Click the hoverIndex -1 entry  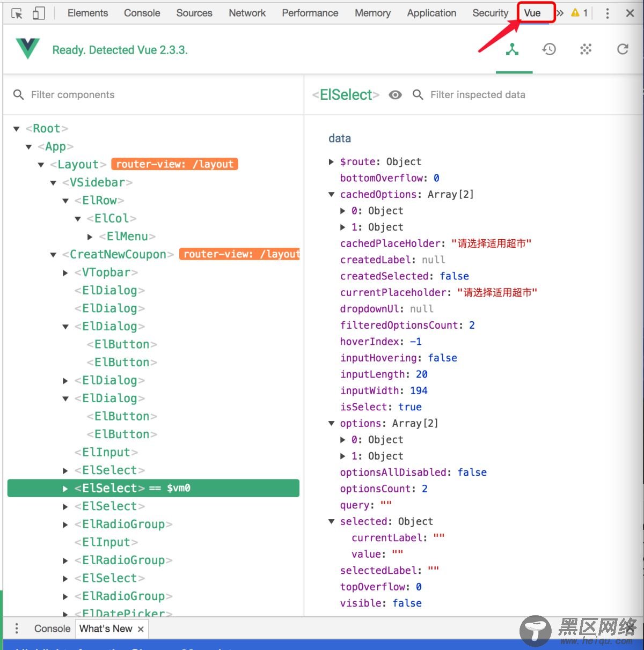[x=381, y=342]
